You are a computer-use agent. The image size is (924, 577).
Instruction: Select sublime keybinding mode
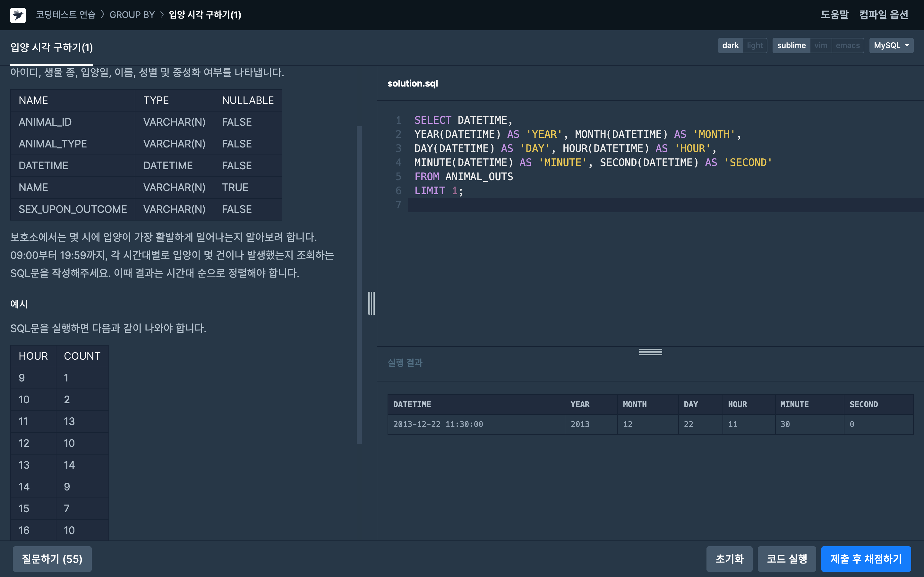tap(791, 46)
